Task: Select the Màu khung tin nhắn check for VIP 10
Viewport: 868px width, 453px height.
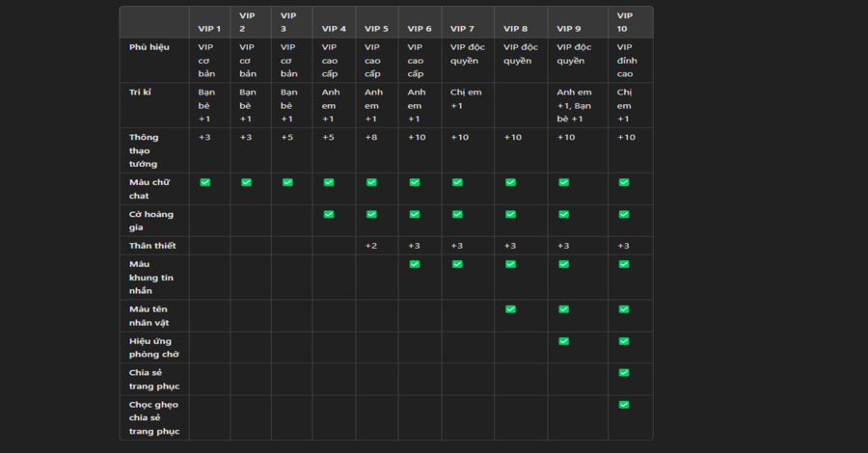Action: coord(624,263)
